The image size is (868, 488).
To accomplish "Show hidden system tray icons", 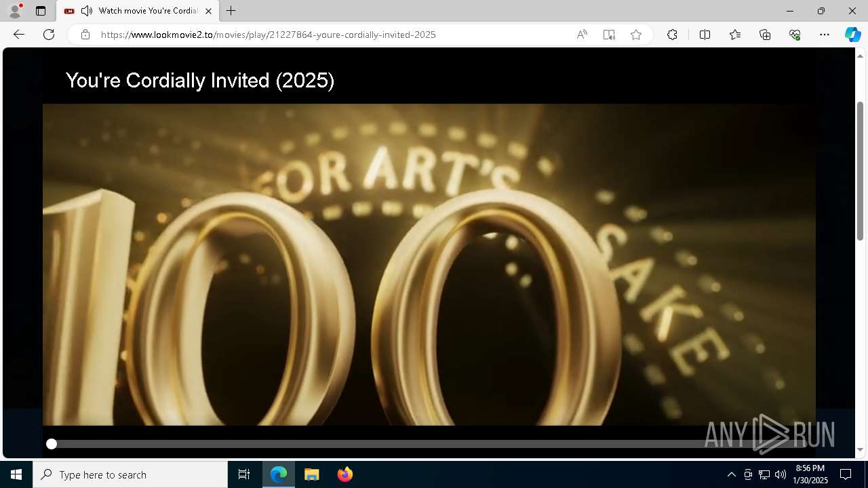I will tap(731, 474).
